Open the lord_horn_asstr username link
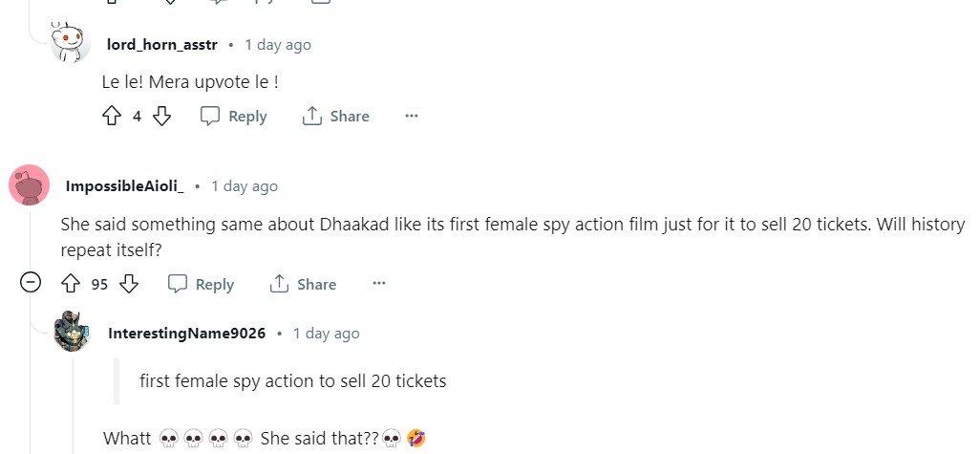Image resolution: width=980 pixels, height=454 pixels. 162,45
